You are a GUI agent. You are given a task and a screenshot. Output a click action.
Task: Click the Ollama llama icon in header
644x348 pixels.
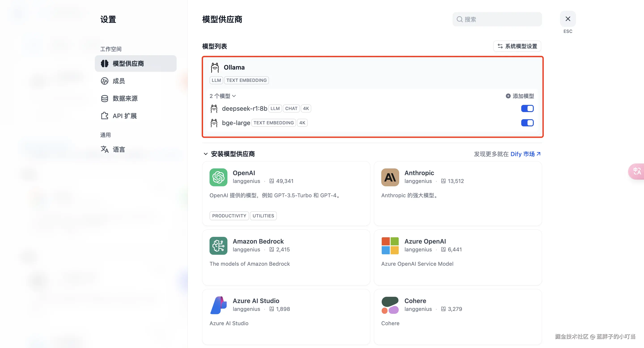[214, 68]
